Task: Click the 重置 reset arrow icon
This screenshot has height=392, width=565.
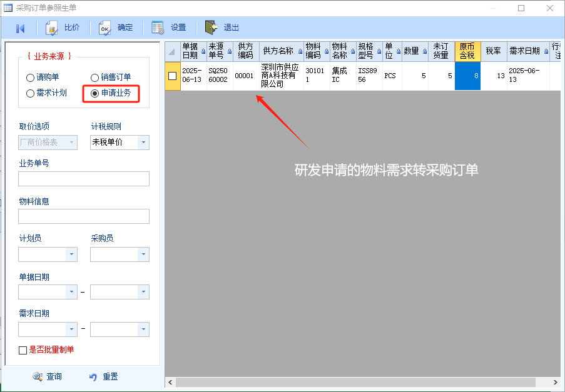Action: coord(93,376)
